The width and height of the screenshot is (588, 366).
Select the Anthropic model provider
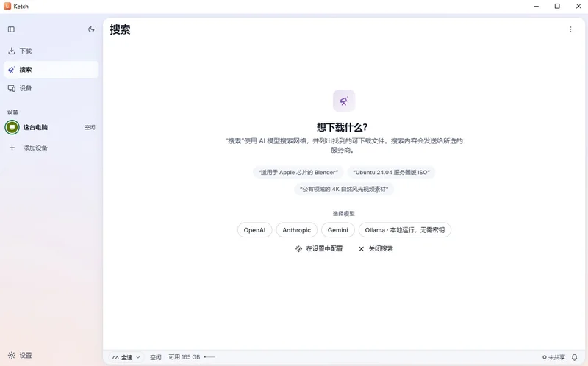297,230
